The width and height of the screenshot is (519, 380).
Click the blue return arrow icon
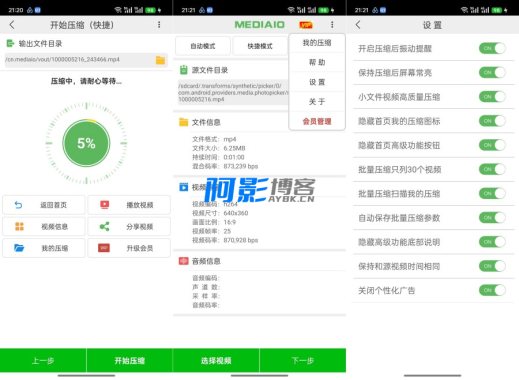click(19, 205)
